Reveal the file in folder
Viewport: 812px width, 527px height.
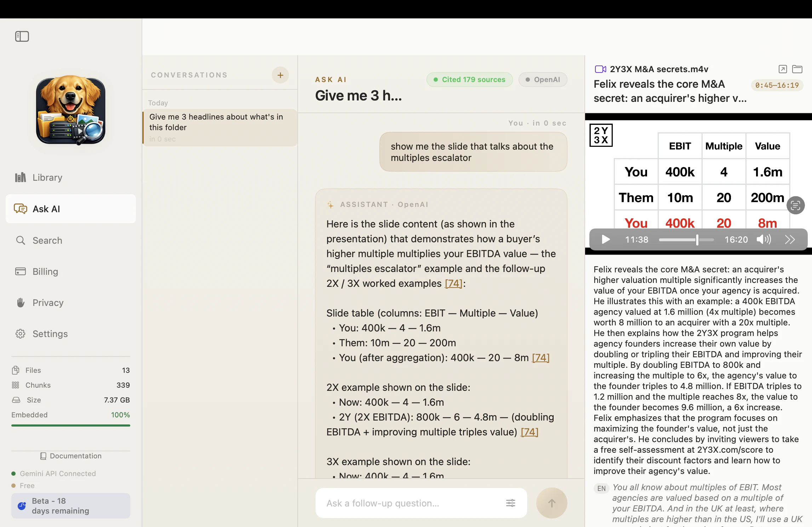pos(797,69)
